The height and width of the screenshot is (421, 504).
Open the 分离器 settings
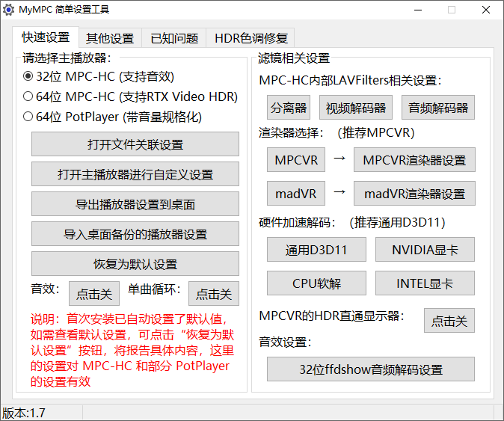pos(289,108)
